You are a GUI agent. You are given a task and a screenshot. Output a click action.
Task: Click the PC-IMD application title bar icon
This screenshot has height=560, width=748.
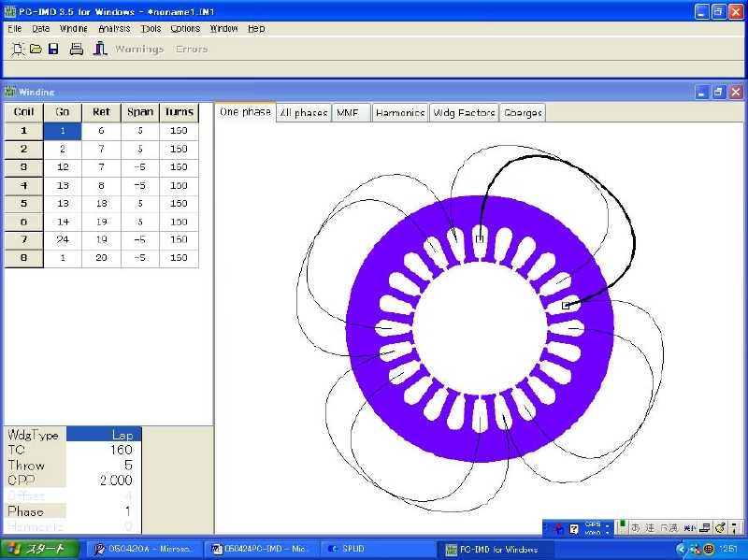pyautogui.click(x=11, y=11)
